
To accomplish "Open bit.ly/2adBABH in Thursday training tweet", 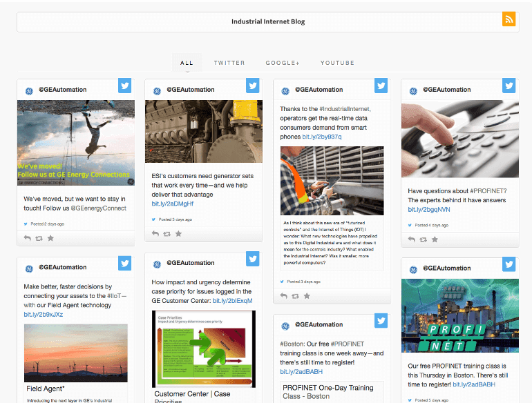I will 474,384.
